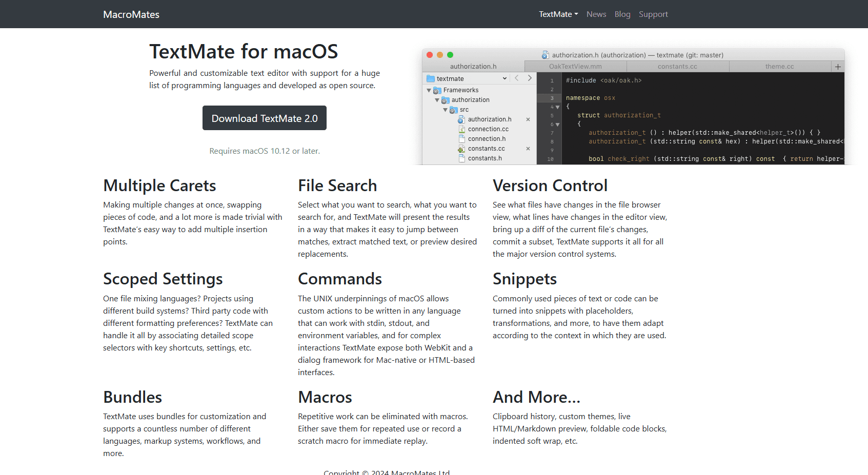Open the TextMate navigation dropdown

tap(558, 14)
